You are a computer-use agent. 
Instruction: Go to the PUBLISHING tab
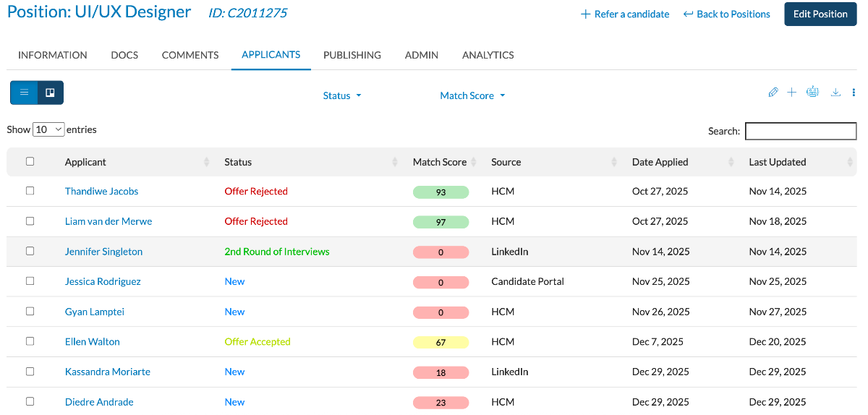[x=352, y=55]
